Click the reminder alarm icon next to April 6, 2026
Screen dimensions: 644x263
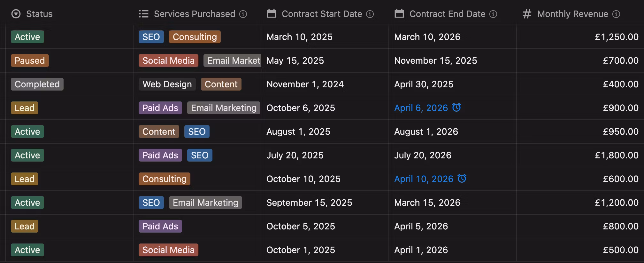[456, 108]
